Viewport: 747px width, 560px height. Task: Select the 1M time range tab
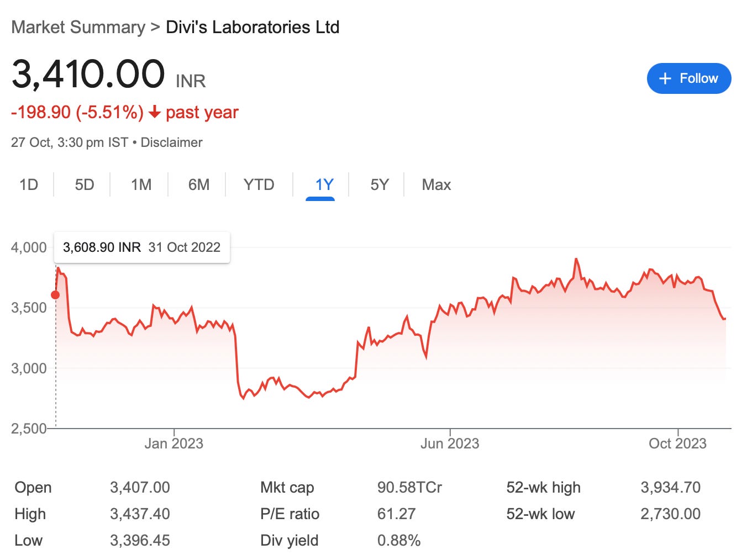[141, 184]
